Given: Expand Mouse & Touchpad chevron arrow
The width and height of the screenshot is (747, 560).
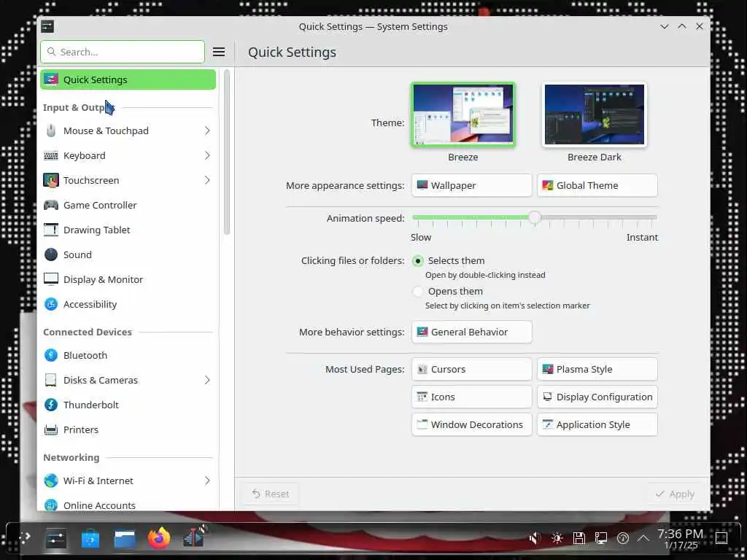Looking at the screenshot, I should [207, 131].
